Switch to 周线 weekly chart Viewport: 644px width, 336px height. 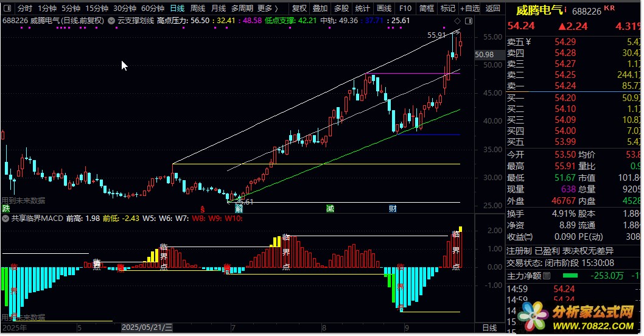[x=198, y=8]
